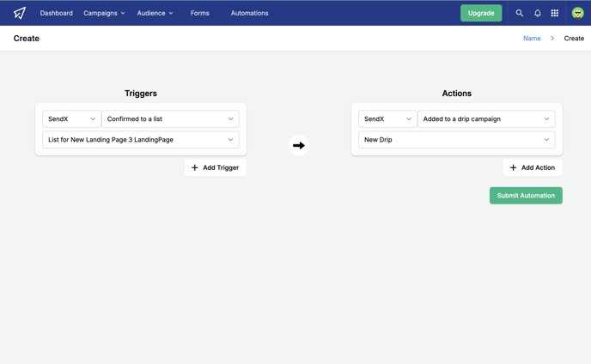
Task: Click the Name breadcrumb link
Action: point(532,39)
